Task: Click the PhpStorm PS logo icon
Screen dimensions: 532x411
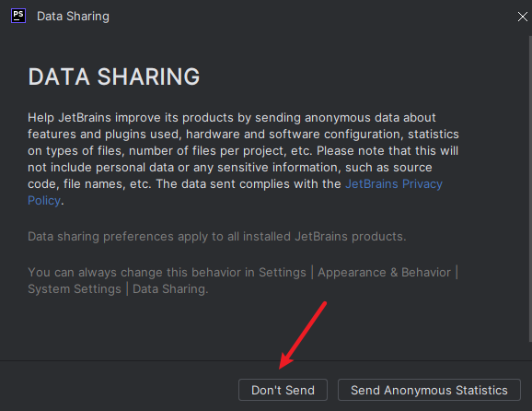Action: click(x=18, y=16)
